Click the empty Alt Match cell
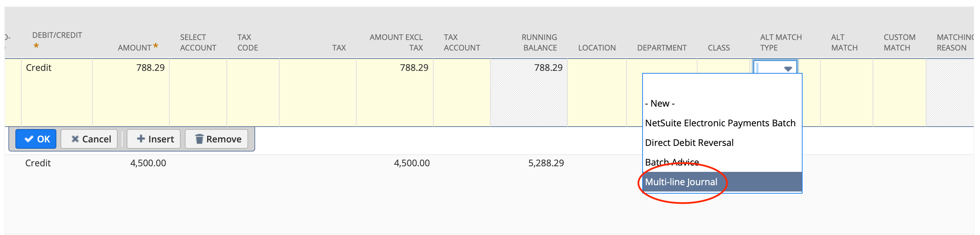980x235 pixels. point(846,92)
